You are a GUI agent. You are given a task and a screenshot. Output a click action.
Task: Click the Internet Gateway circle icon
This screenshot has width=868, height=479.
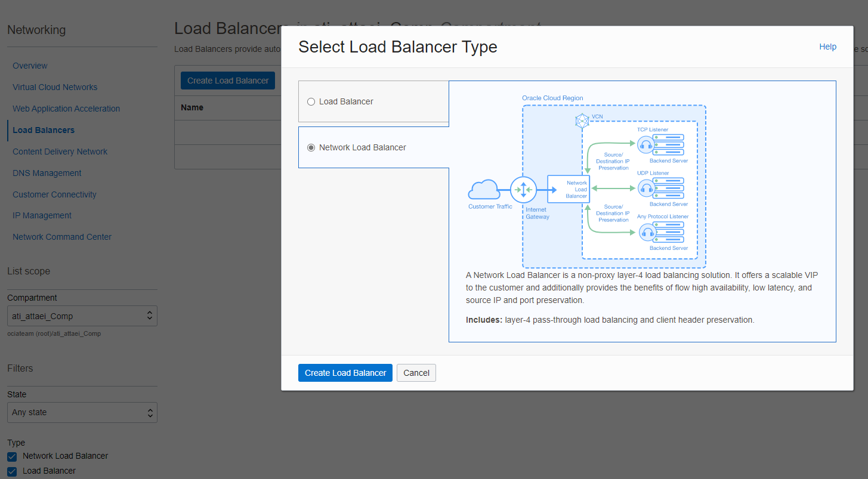click(523, 190)
